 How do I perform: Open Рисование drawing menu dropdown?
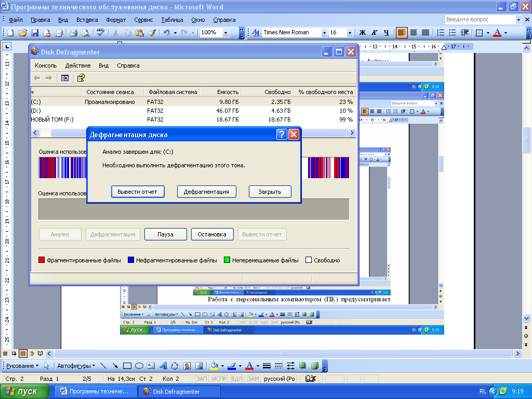click(22, 366)
